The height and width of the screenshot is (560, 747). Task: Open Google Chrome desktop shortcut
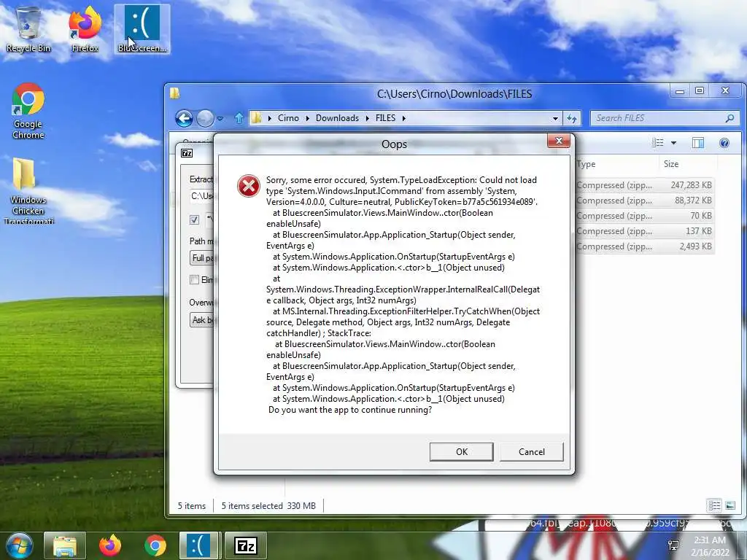pos(28,111)
